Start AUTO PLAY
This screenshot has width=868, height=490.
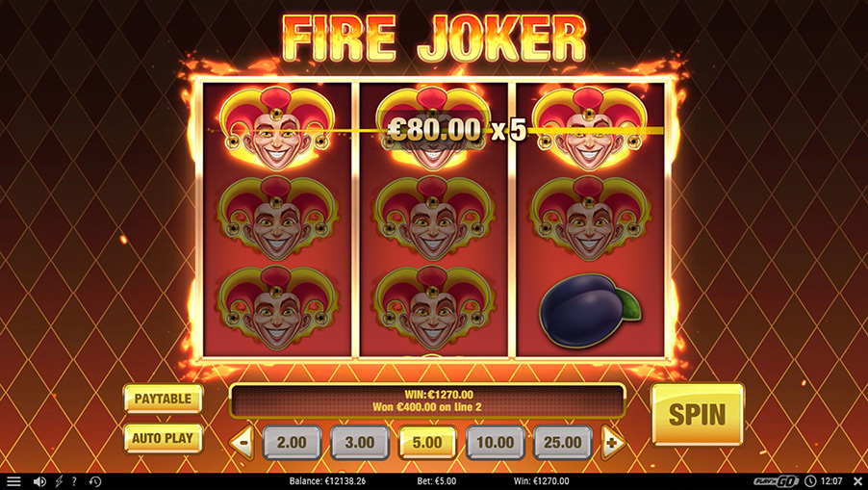(x=163, y=439)
